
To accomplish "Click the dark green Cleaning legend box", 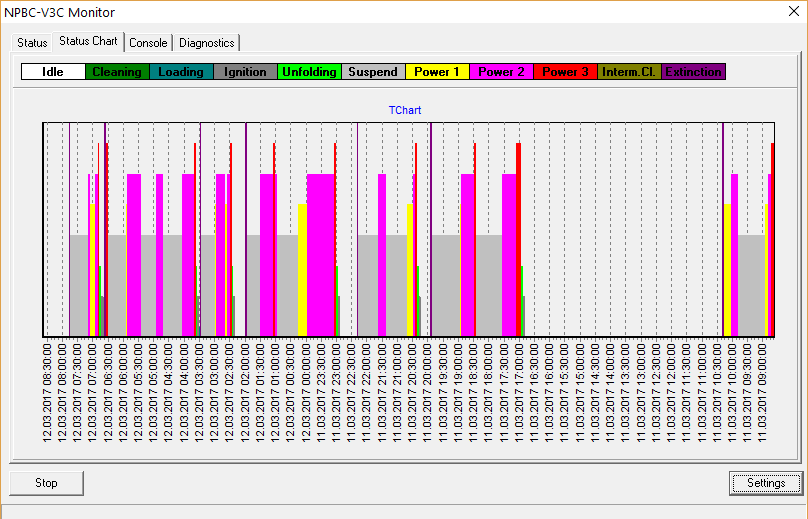I will pyautogui.click(x=117, y=72).
